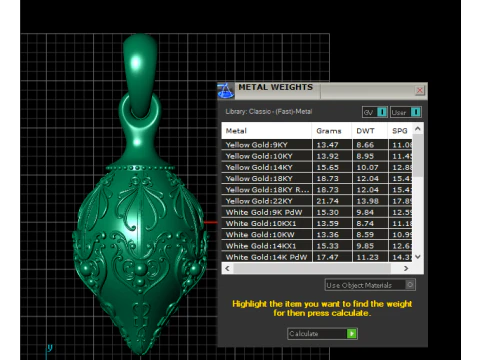Screen dimensions: 480x360
Task: Click the Library: Classic (Fast)-Metal label
Action: coord(269,112)
